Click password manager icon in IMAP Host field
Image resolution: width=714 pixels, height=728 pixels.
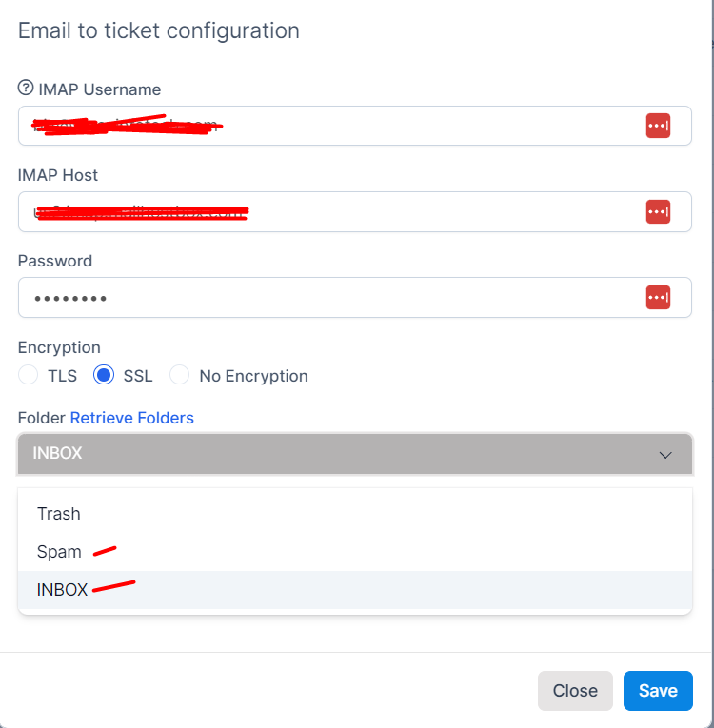pyautogui.click(x=658, y=211)
